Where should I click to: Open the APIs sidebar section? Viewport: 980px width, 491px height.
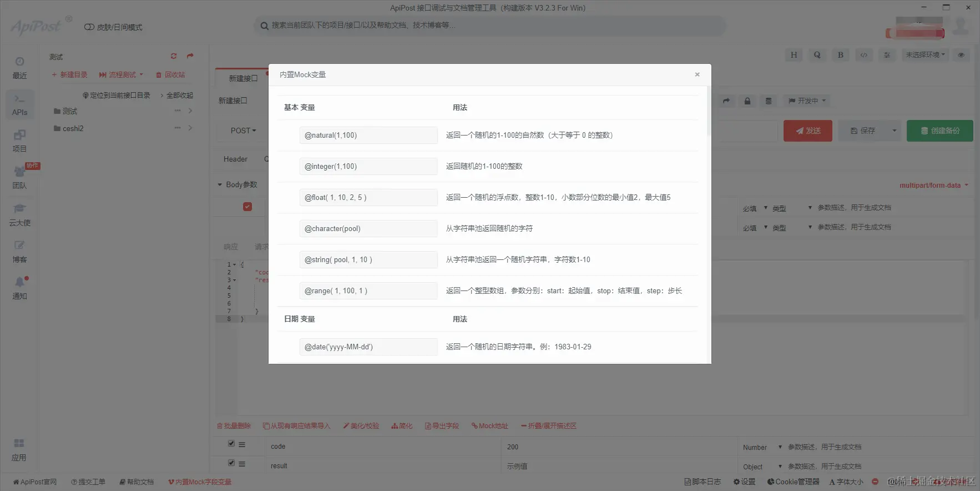click(x=19, y=105)
